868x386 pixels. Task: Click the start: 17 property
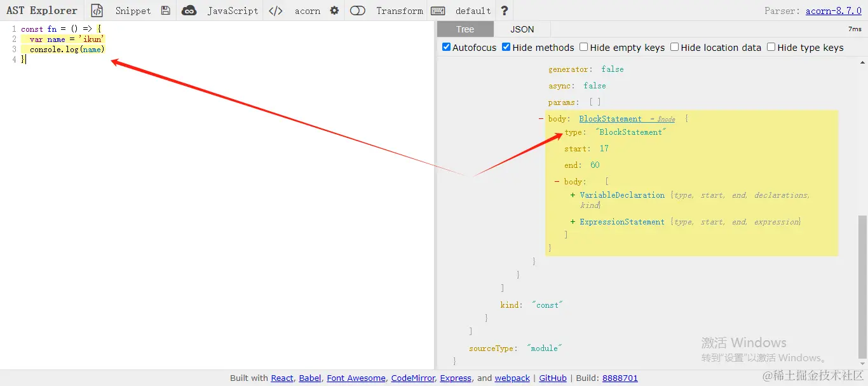pyautogui.click(x=586, y=149)
